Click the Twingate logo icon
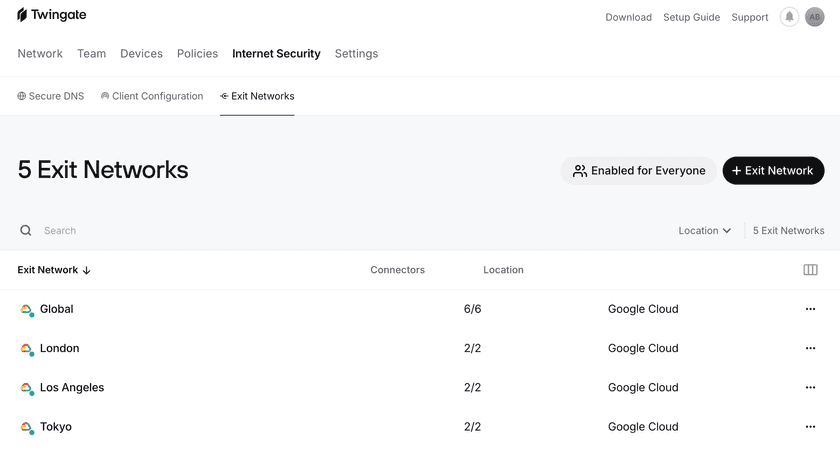This screenshot has height=461, width=840. click(22, 15)
